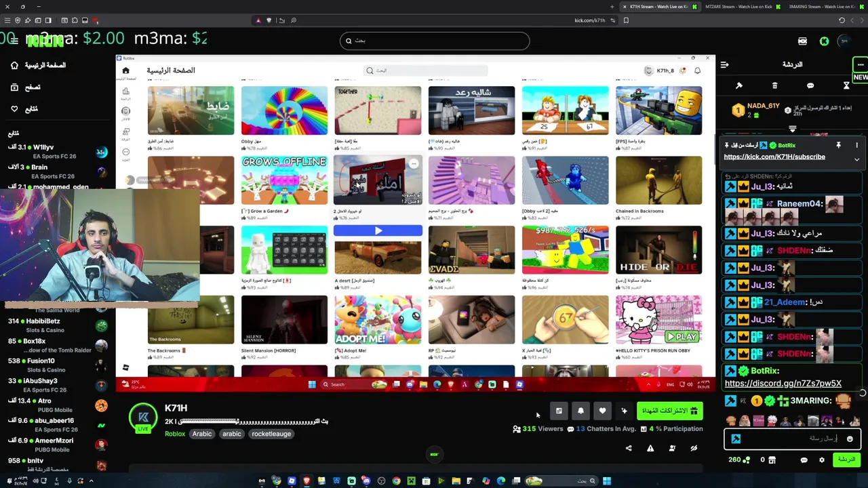Click the notification bell button under stream
The height and width of the screenshot is (488, 868).
[580, 411]
